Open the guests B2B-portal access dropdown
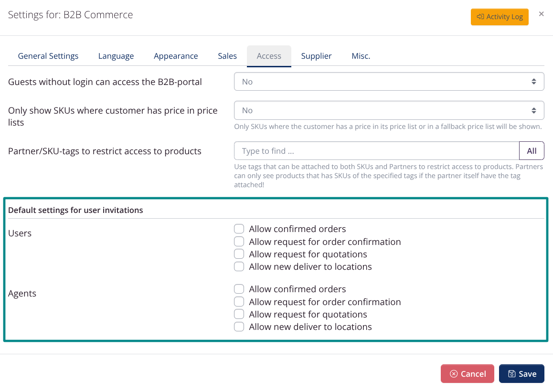The height and width of the screenshot is (392, 553). point(389,81)
